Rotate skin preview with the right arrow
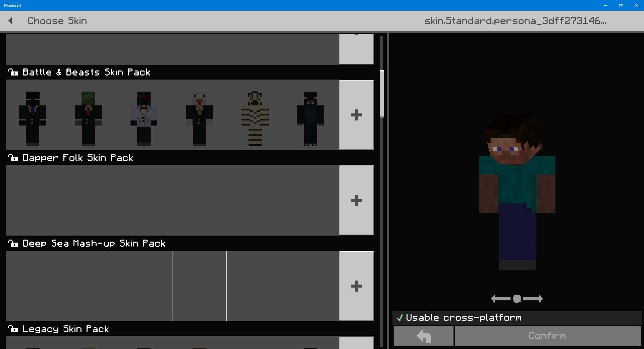Viewport: 644px width, 349px height. click(533, 299)
